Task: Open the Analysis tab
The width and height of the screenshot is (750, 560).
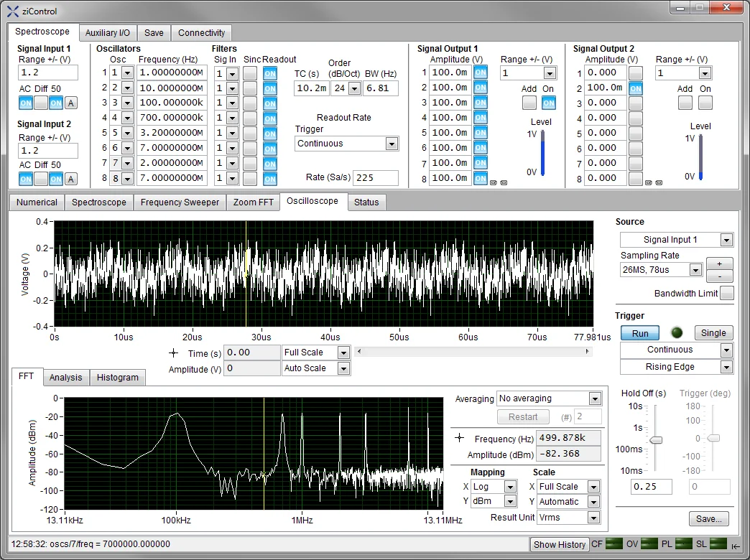Action: click(x=66, y=378)
